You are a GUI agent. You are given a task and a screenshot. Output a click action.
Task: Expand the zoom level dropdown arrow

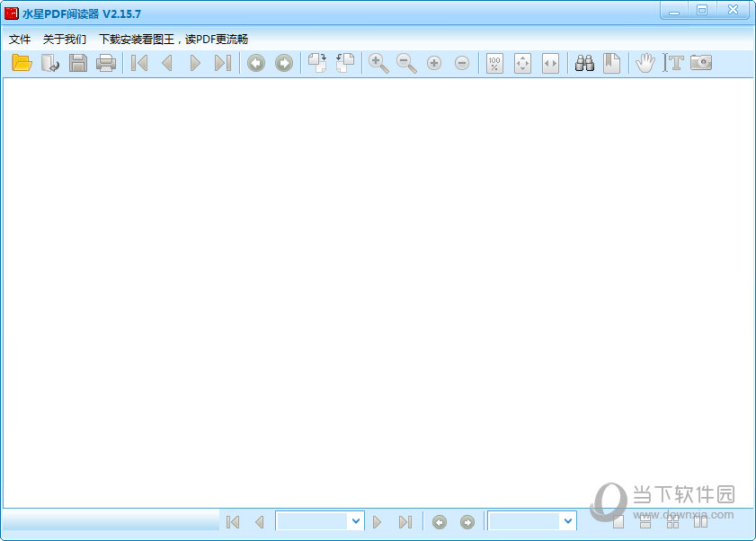(x=568, y=521)
